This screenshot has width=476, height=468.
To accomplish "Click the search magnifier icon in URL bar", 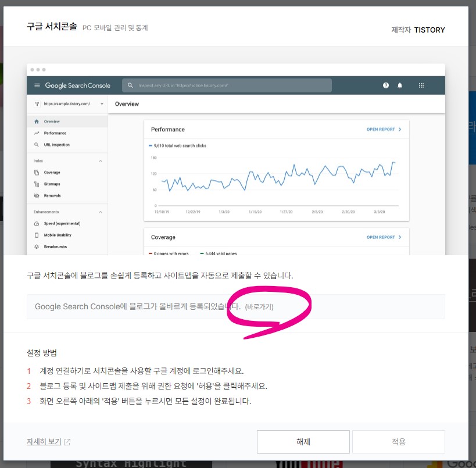I will 130,85.
